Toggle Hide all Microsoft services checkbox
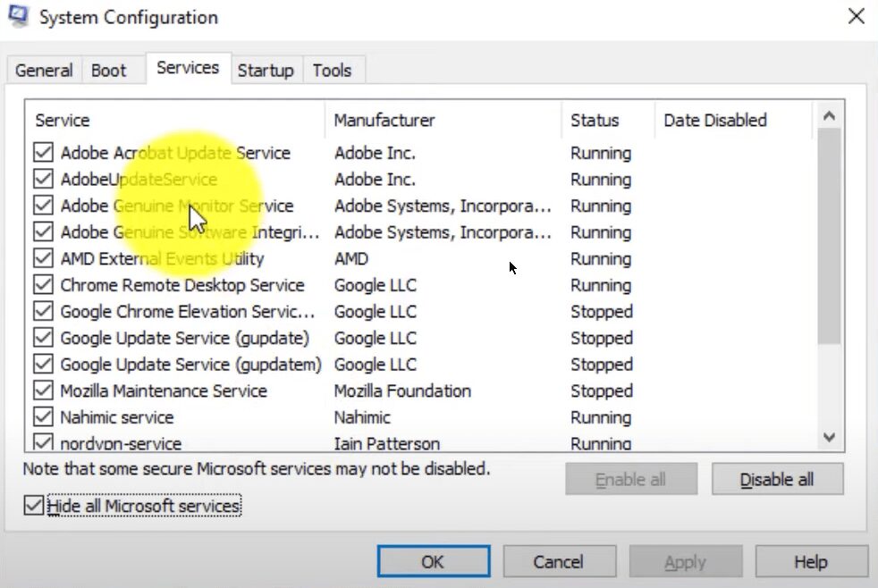Viewport: 878px width, 588px height. tap(34, 505)
